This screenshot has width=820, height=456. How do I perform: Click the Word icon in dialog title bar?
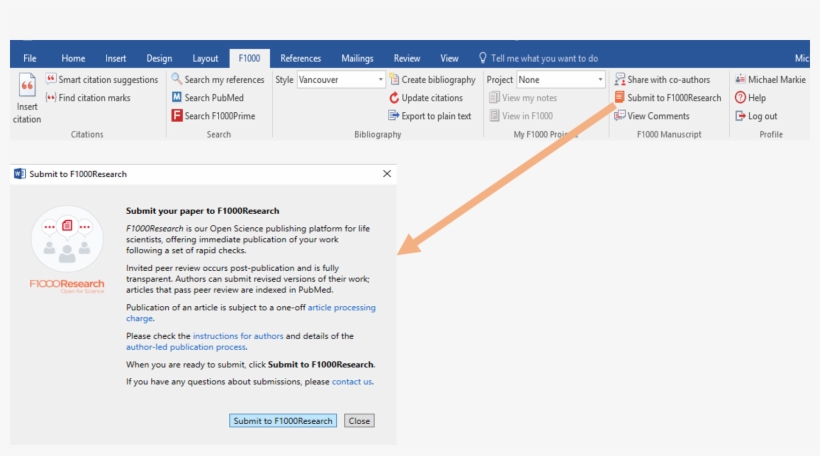[x=20, y=174]
